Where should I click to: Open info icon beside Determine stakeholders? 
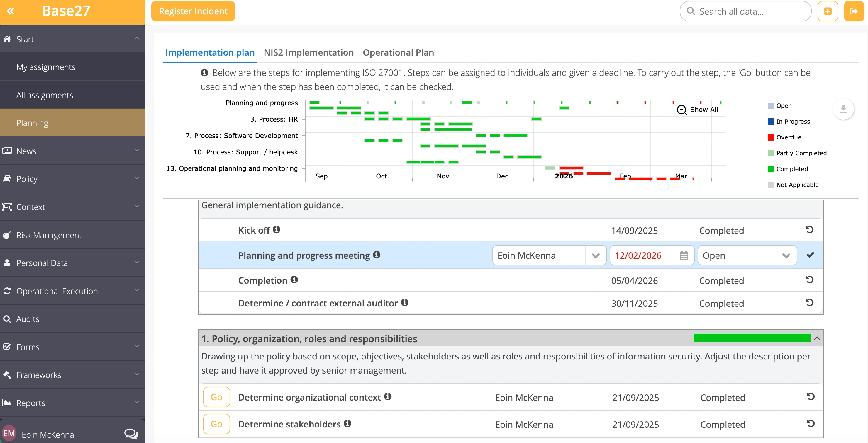point(347,423)
